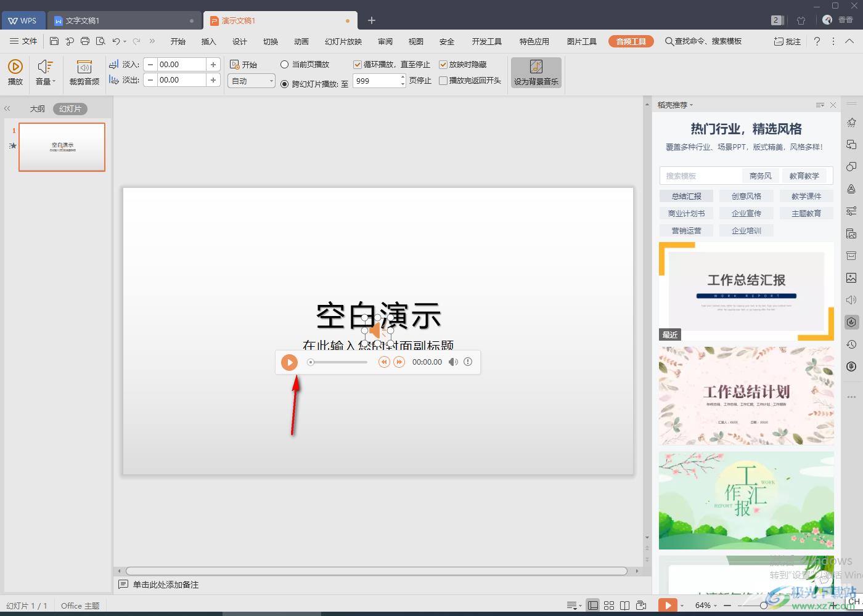Mute audio via player speaker icon
The width and height of the screenshot is (863, 616).
(x=453, y=362)
